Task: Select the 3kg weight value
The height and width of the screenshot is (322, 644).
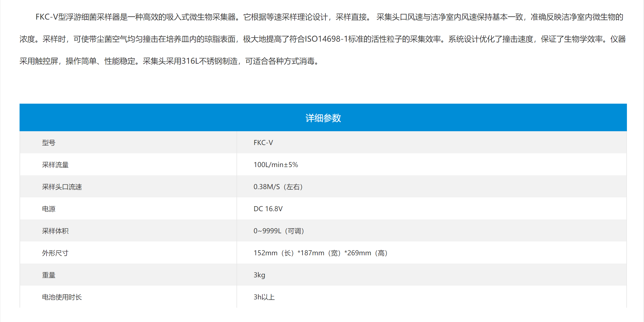Action: 259,275
